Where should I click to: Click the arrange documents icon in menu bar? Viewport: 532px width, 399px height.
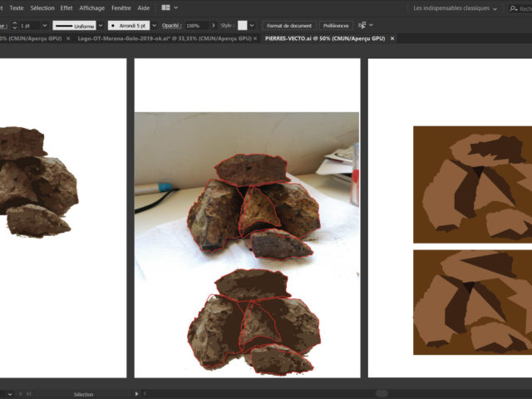[166, 7]
